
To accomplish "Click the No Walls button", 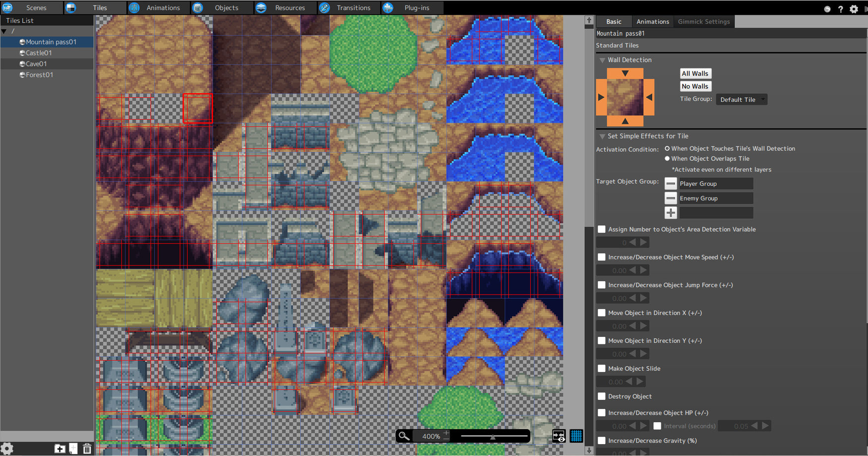I will pos(695,86).
